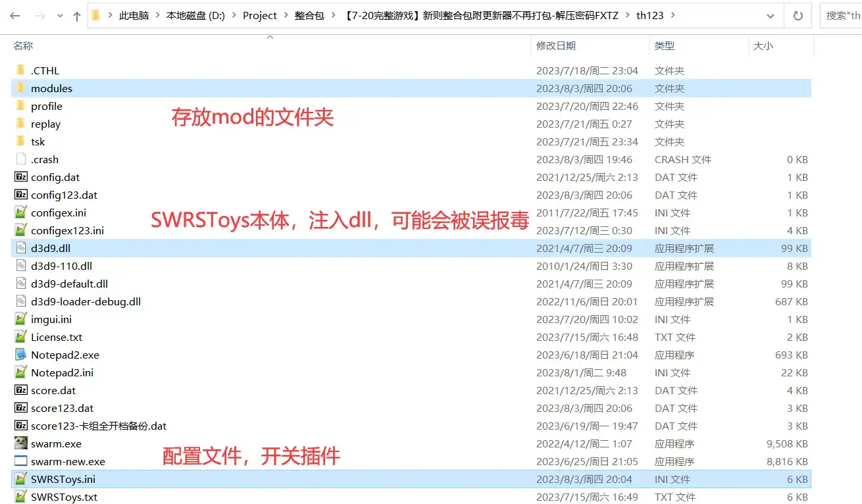862x504 pixels.
Task: Click the Notepad2.exe file name
Action: [65, 355]
